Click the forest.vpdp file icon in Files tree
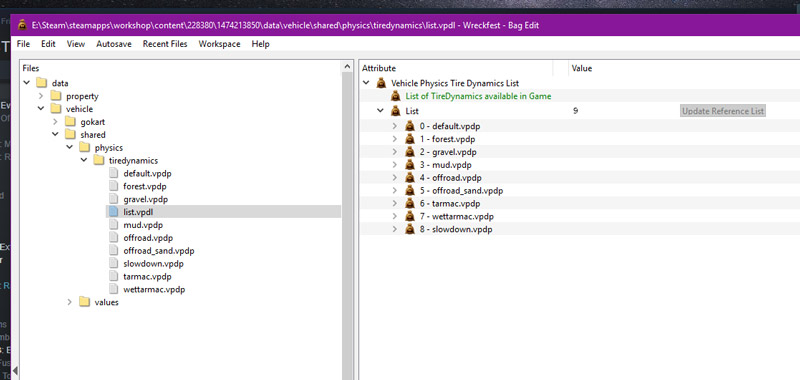Viewport: 800px width, 380px height. pos(113,186)
